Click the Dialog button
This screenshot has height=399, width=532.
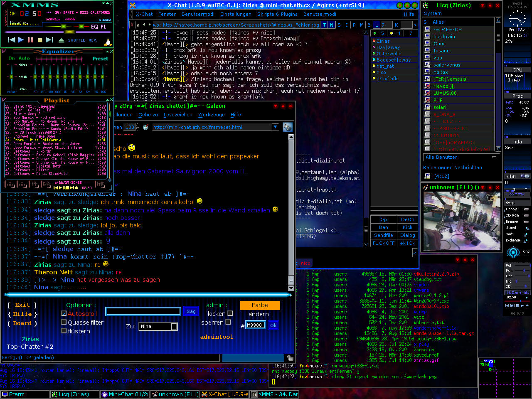point(407,235)
